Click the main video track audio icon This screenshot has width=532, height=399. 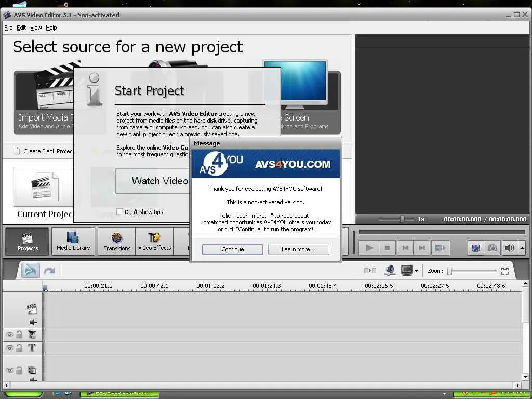coord(34,322)
